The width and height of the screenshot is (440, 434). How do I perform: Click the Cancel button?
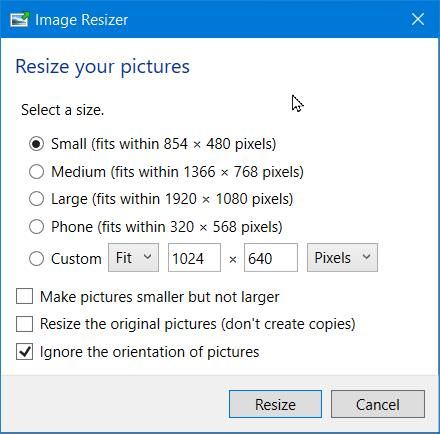(x=378, y=404)
